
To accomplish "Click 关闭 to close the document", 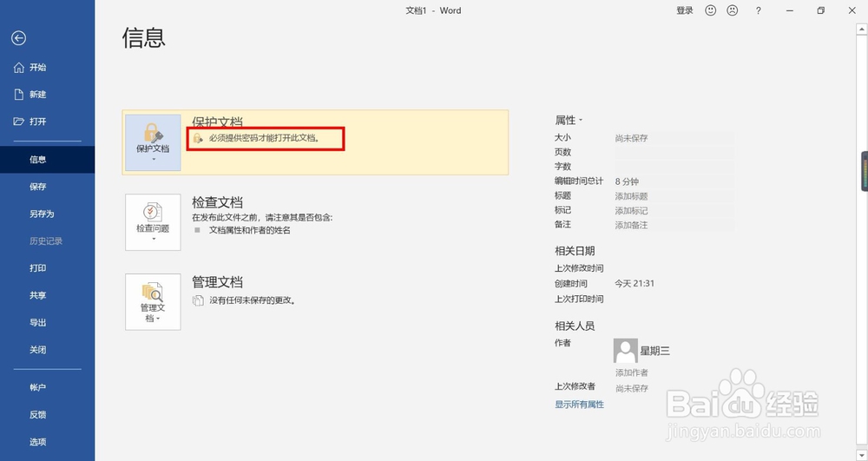I will 37,349.
